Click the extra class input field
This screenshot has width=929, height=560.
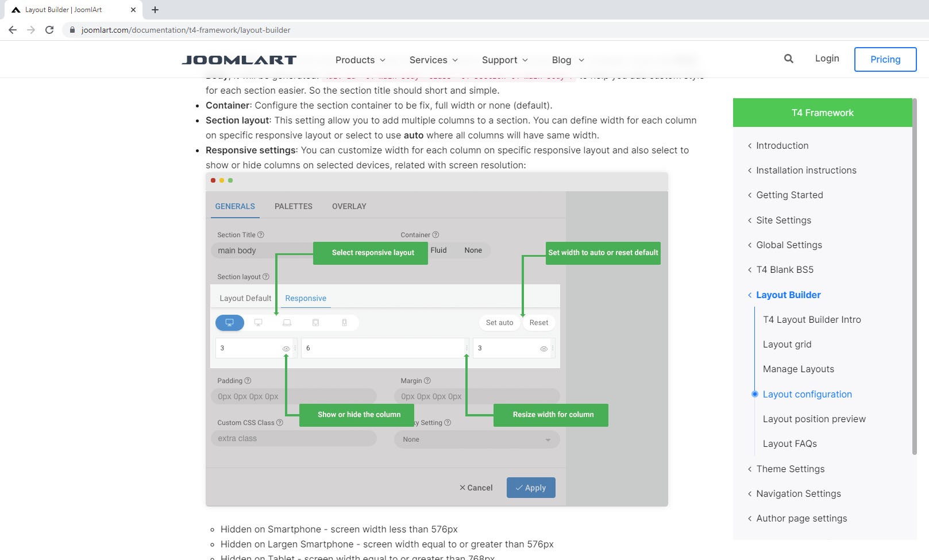(294, 438)
